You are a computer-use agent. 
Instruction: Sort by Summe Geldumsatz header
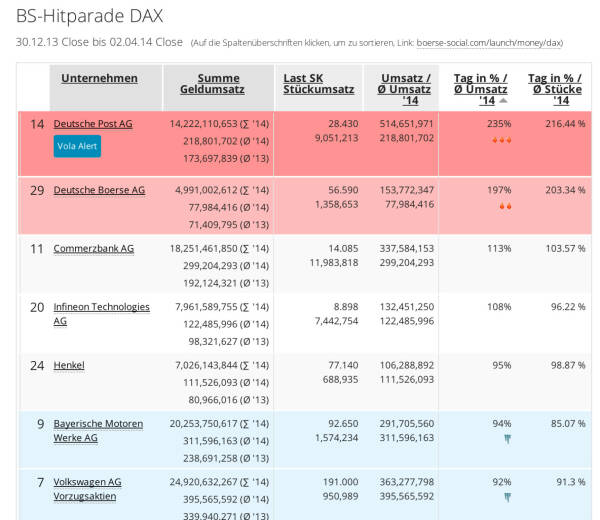click(x=218, y=85)
